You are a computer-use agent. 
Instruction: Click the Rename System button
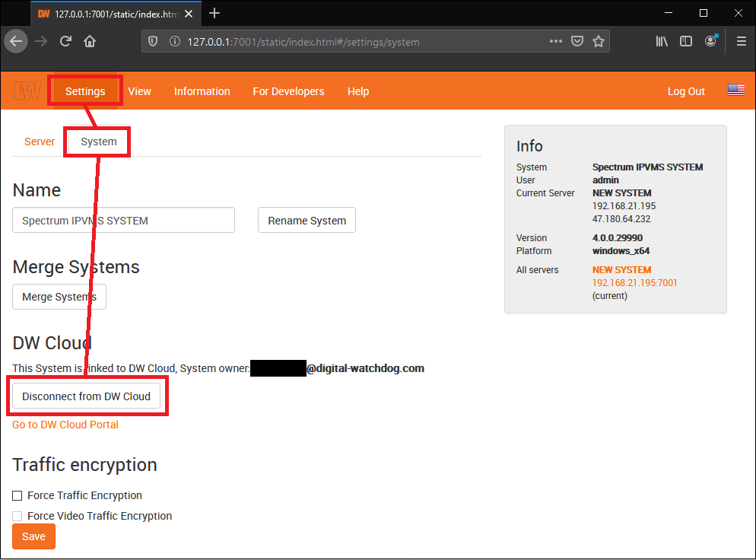[307, 221]
